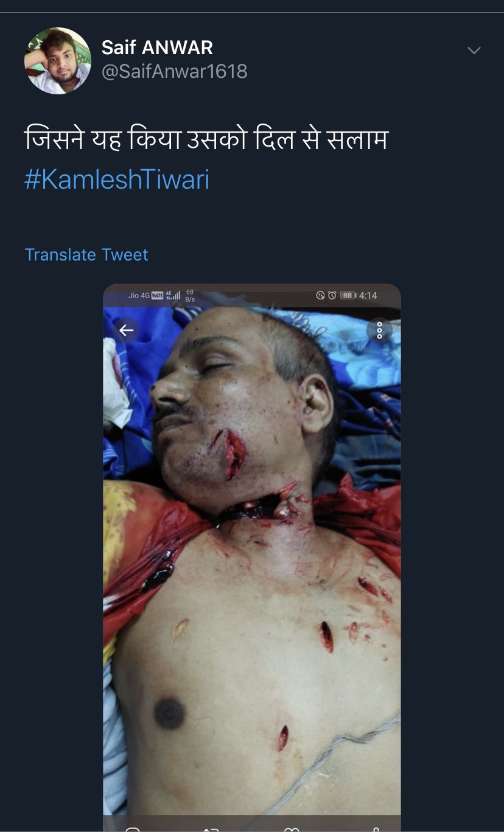This screenshot has width=504, height=832.
Task: Tap the alarm clock status icon
Action: tap(332, 295)
